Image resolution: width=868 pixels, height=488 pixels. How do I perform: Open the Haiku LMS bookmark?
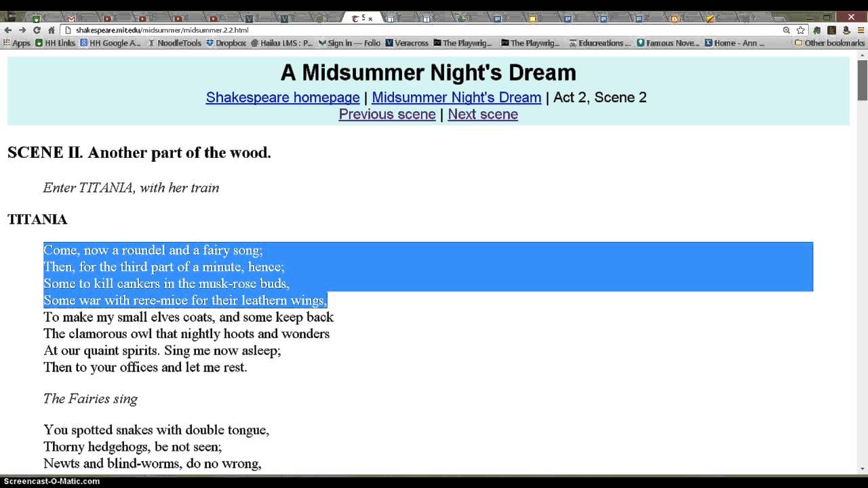[282, 43]
